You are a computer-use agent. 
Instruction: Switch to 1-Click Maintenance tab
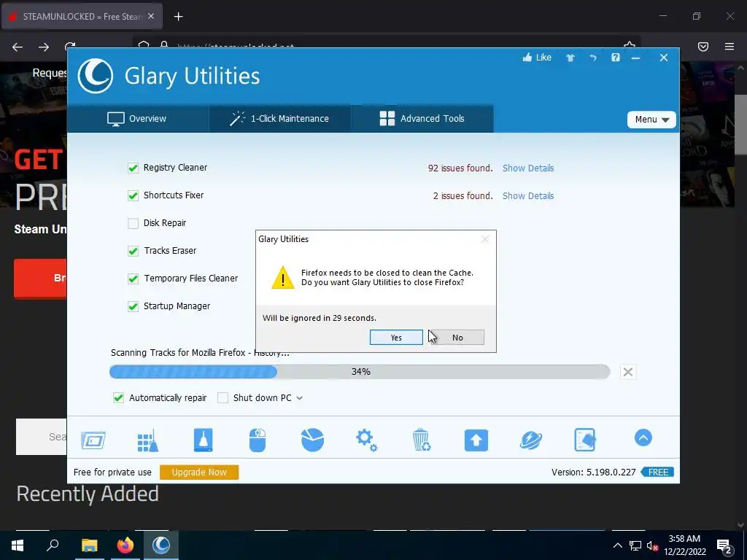click(280, 119)
